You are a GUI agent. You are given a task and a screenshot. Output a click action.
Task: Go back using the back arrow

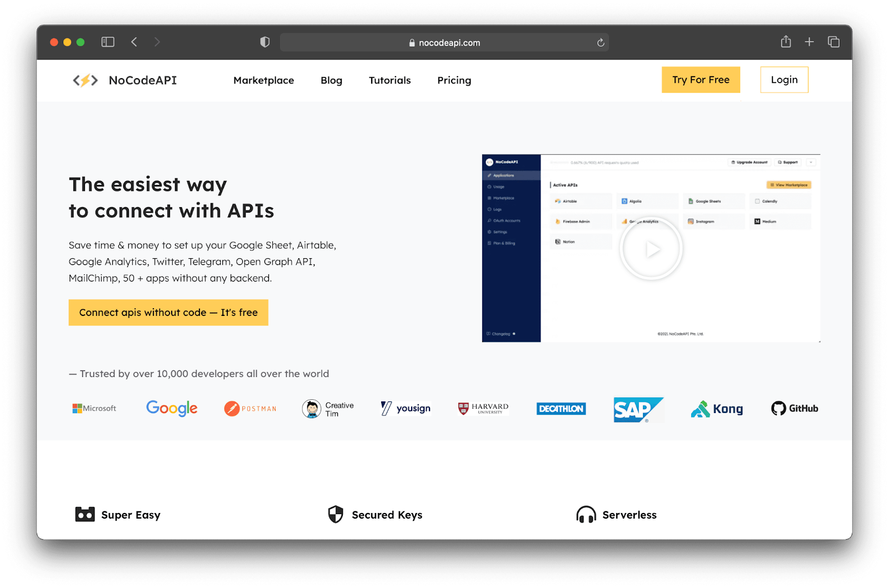click(134, 42)
